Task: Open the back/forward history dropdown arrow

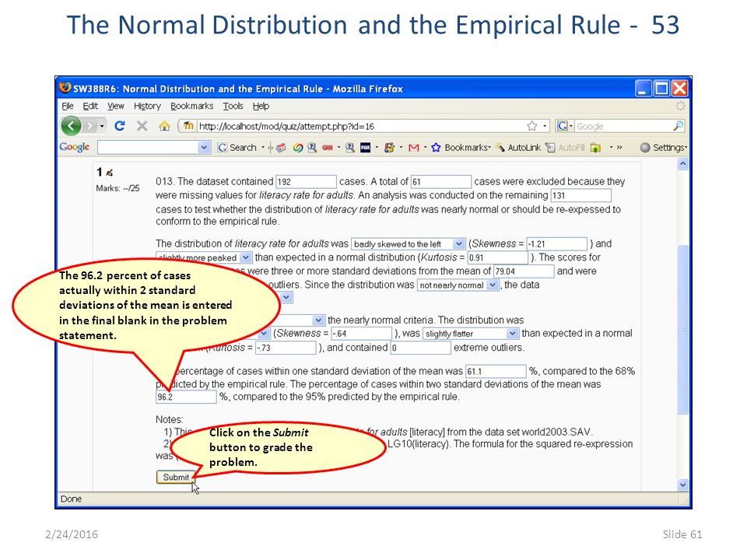Action: [102, 126]
